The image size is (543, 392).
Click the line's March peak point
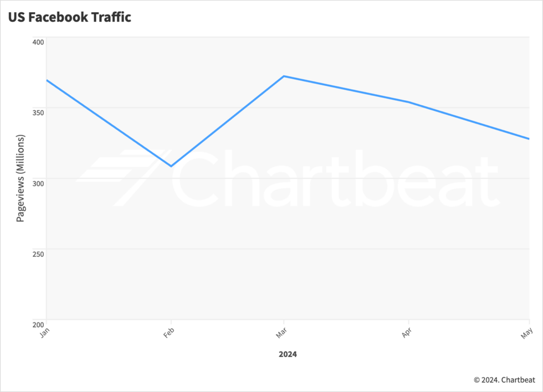point(284,76)
